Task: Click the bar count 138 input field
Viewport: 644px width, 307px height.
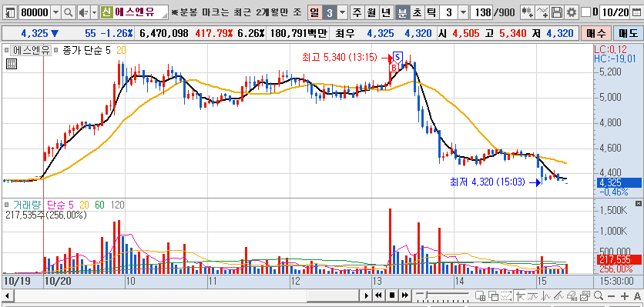Action: coord(481,13)
